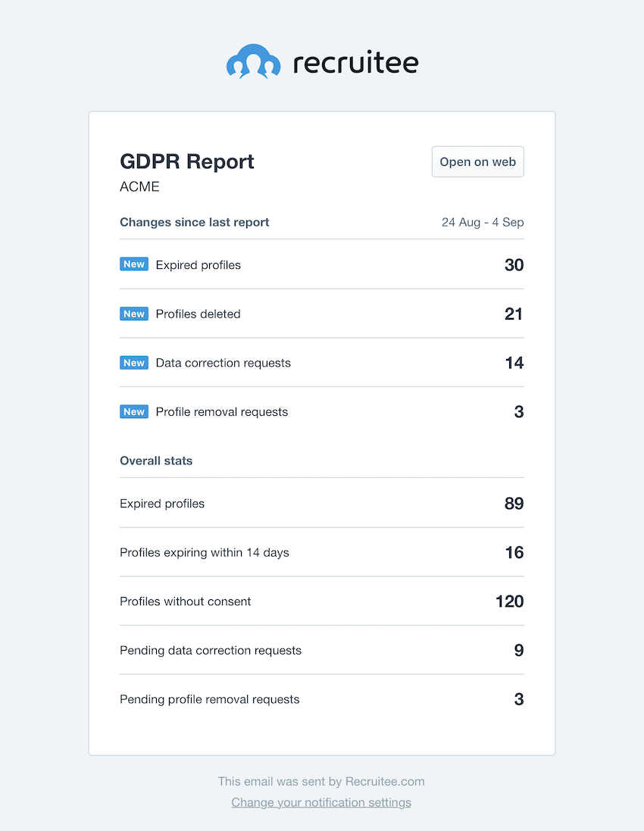The width and height of the screenshot is (644, 831).
Task: Select the New badge on Data correction requests
Action: 134,362
